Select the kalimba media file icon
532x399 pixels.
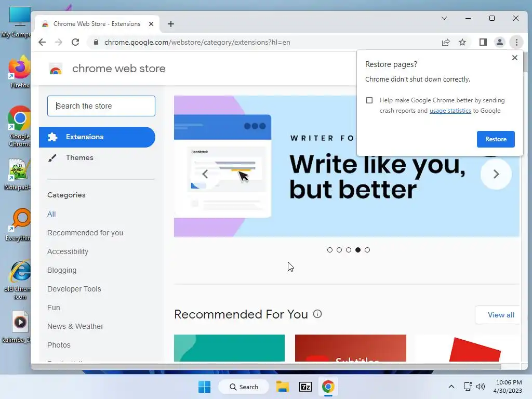[x=16, y=327]
